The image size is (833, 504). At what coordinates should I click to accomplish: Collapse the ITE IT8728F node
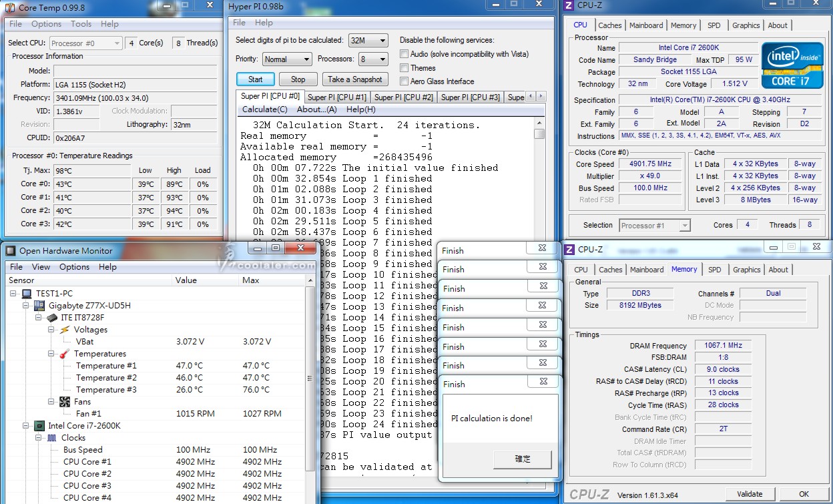coord(39,318)
